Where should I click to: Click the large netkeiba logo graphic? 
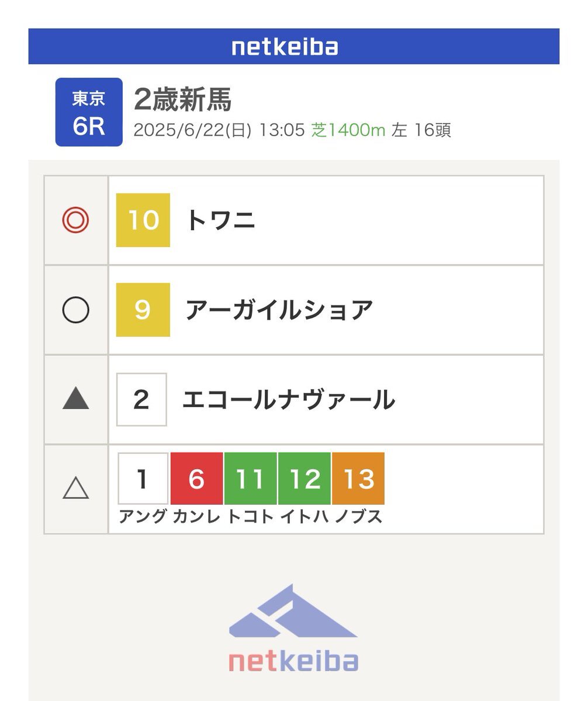click(x=293, y=628)
